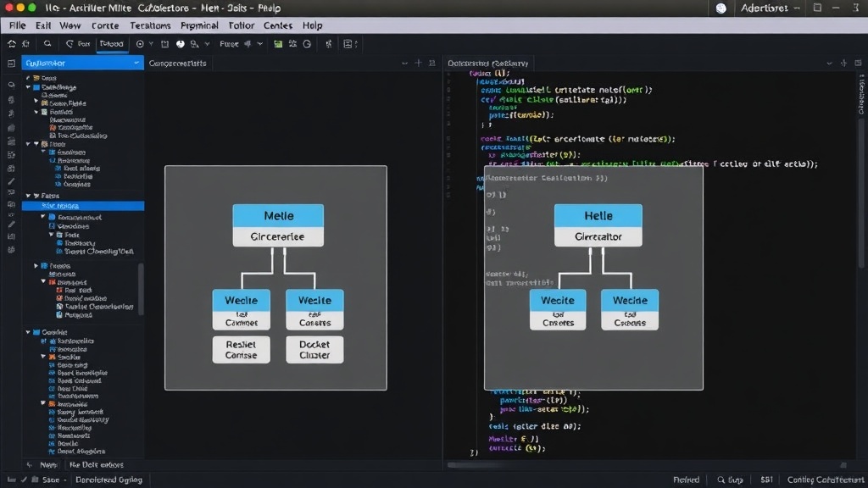This screenshot has width=868, height=488.
Task: Click the magnifier search icon in the toolbar
Action: click(47, 44)
